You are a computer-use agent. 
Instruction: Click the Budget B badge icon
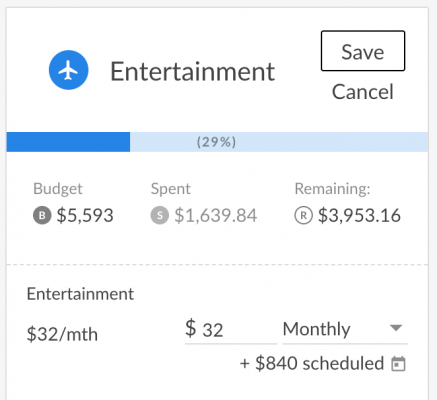click(x=42, y=215)
